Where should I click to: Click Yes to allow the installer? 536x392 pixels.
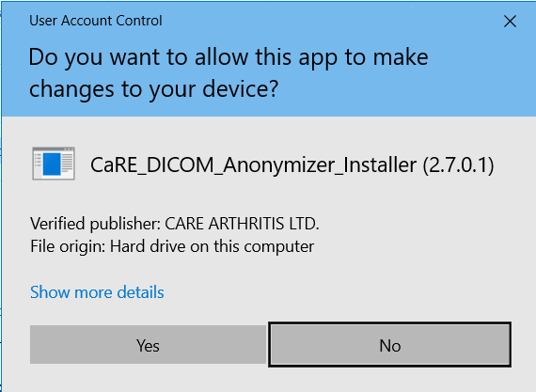tap(148, 344)
